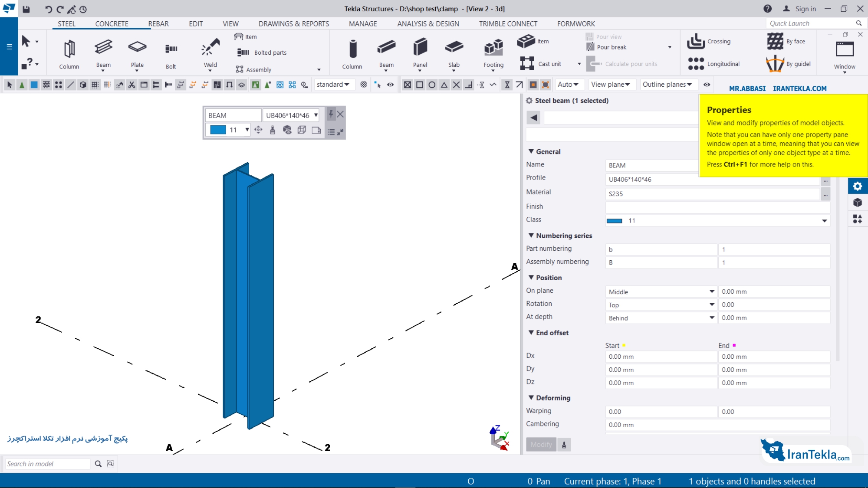Click back arrow in properties pane
Viewport: 868px width, 488px height.
tap(534, 118)
